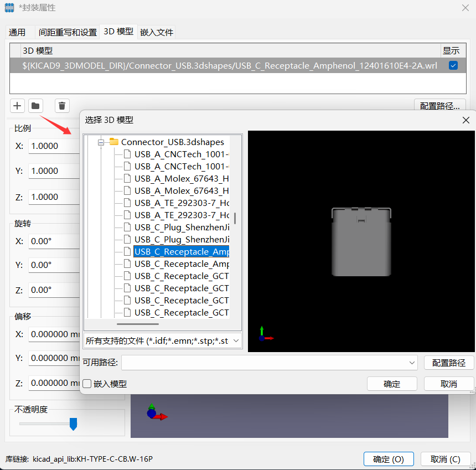Screen dimensions: 476x470
Task: Switch to the 间距重写和设置 tab
Action: point(68,32)
